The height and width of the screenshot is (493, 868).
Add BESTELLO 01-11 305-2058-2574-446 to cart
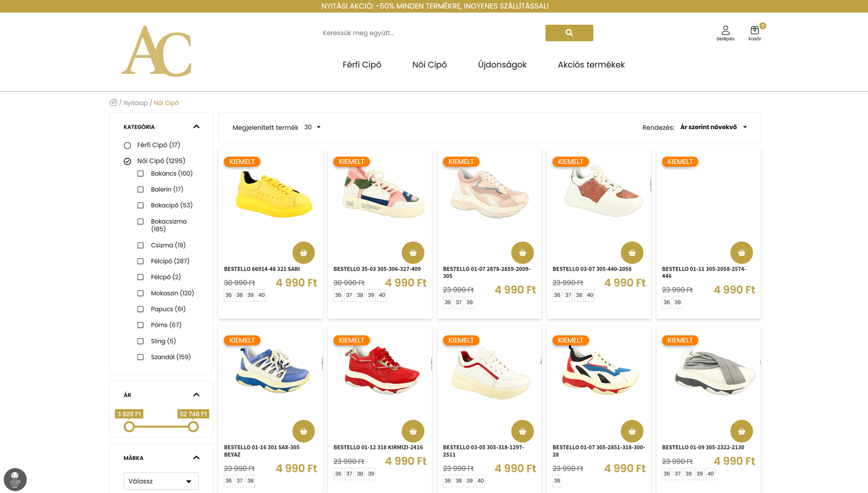coord(741,252)
